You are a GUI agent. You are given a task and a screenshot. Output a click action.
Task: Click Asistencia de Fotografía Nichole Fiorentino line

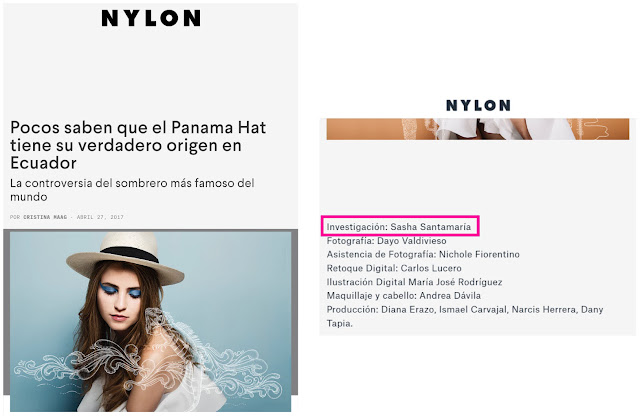423,254
